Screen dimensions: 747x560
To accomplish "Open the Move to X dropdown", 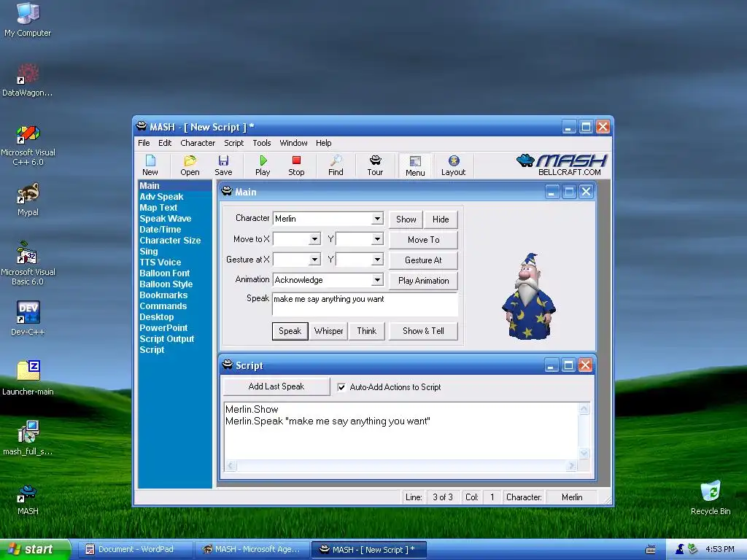I will coord(314,239).
